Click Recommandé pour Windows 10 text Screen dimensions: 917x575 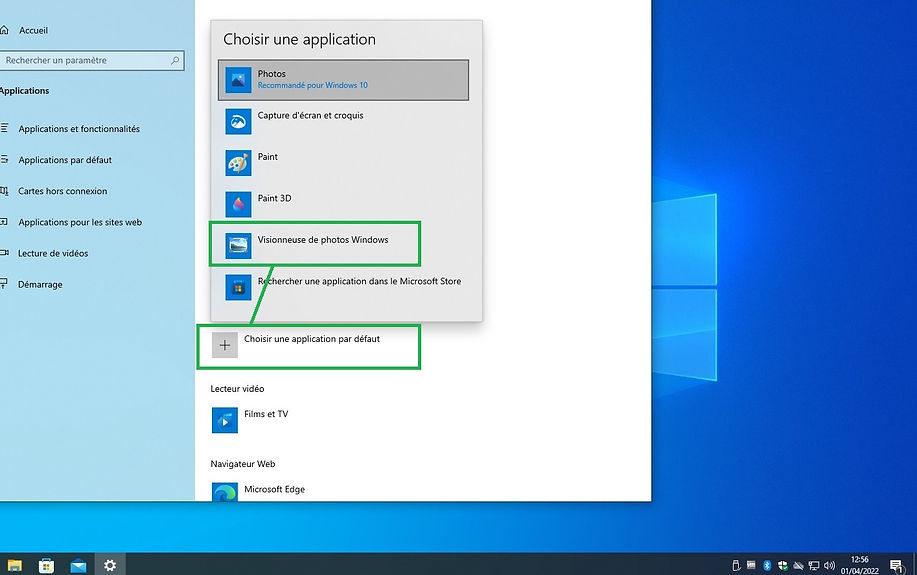pos(313,85)
